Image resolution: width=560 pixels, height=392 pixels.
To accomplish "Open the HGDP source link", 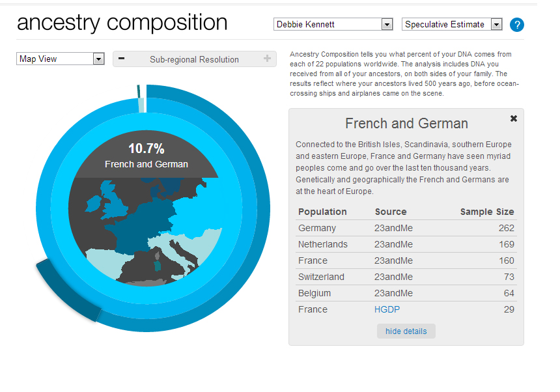I will point(387,309).
